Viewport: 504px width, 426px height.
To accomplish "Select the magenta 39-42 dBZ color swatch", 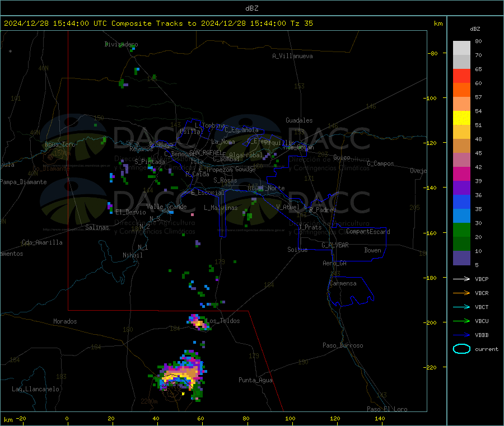I will (x=461, y=174).
